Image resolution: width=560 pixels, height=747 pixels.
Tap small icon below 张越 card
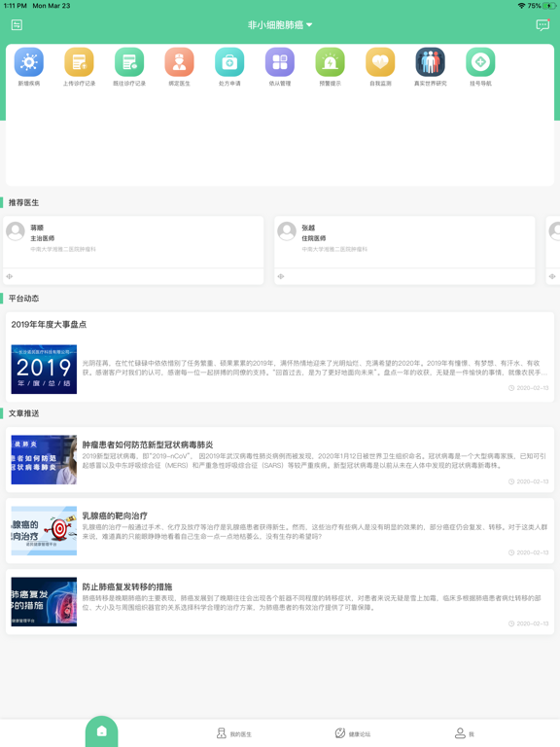click(x=281, y=276)
